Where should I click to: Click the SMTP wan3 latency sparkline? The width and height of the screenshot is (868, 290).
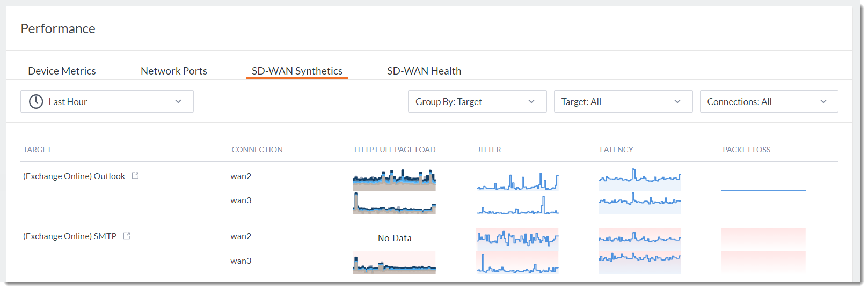(x=639, y=263)
